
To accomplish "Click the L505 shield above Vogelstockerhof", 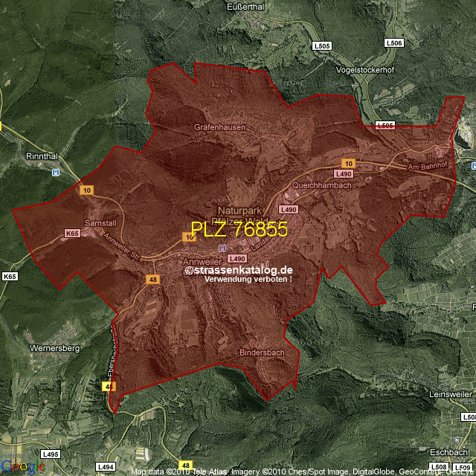I will point(321,45).
